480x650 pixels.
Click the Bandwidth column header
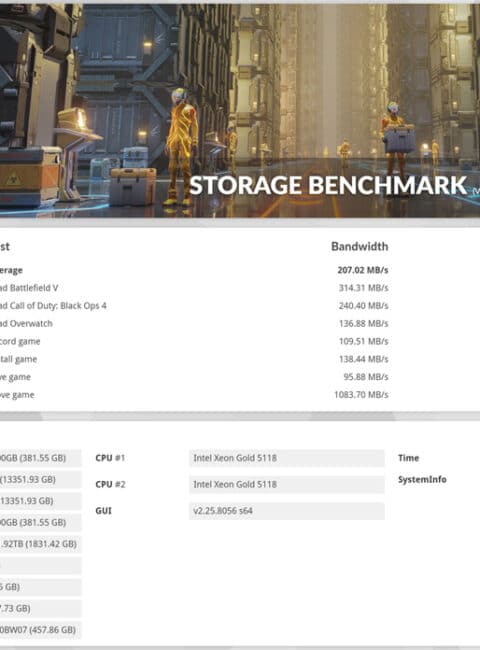coord(359,247)
